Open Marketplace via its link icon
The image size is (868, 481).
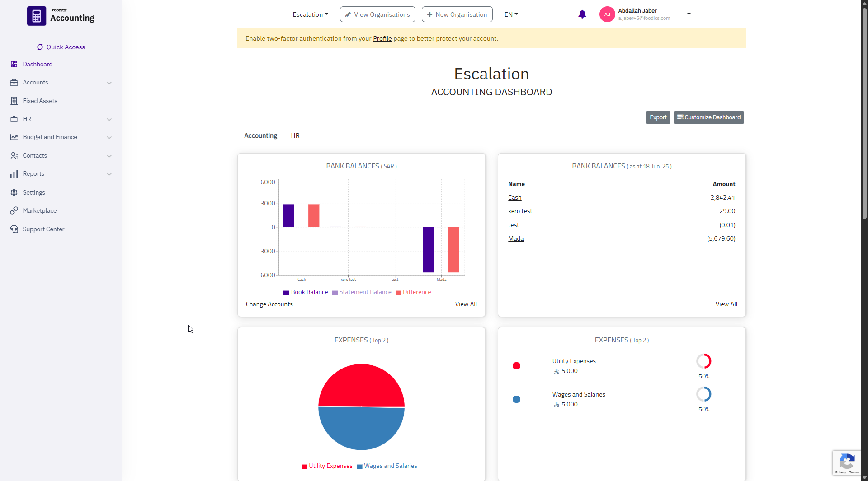click(x=14, y=210)
